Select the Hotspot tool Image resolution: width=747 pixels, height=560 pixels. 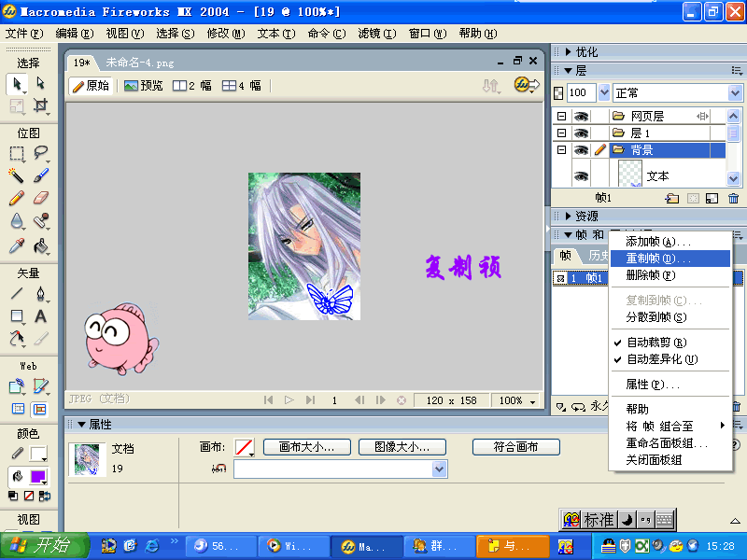pos(17,385)
